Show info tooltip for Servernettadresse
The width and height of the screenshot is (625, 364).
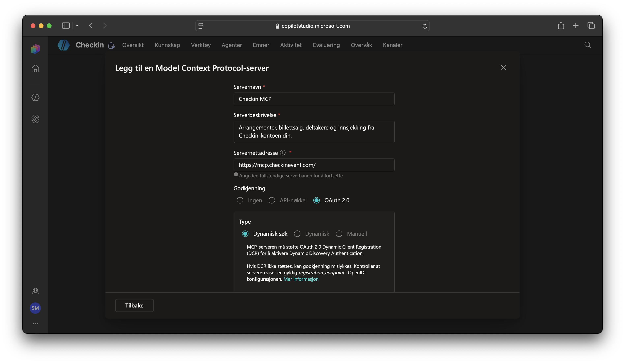tap(283, 153)
